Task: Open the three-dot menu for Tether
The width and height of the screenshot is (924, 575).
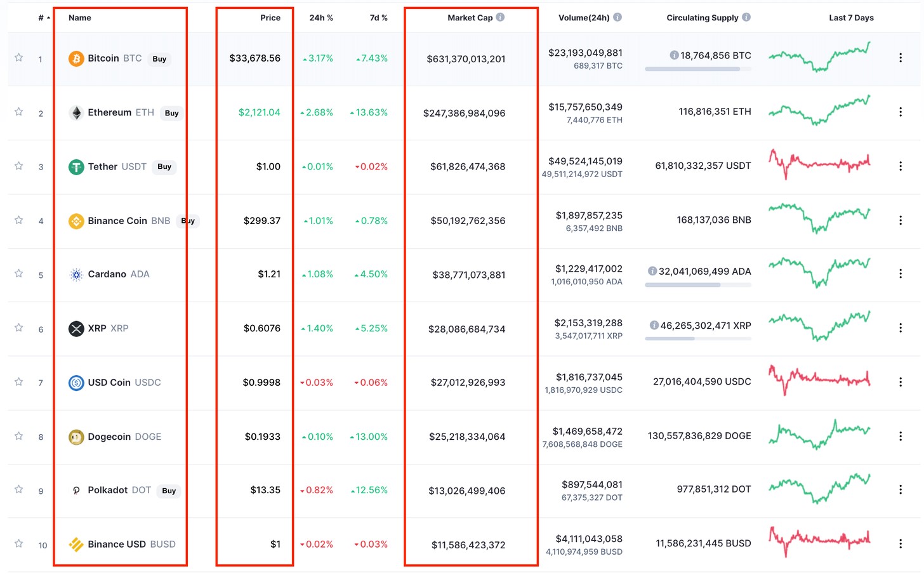Action: (900, 166)
